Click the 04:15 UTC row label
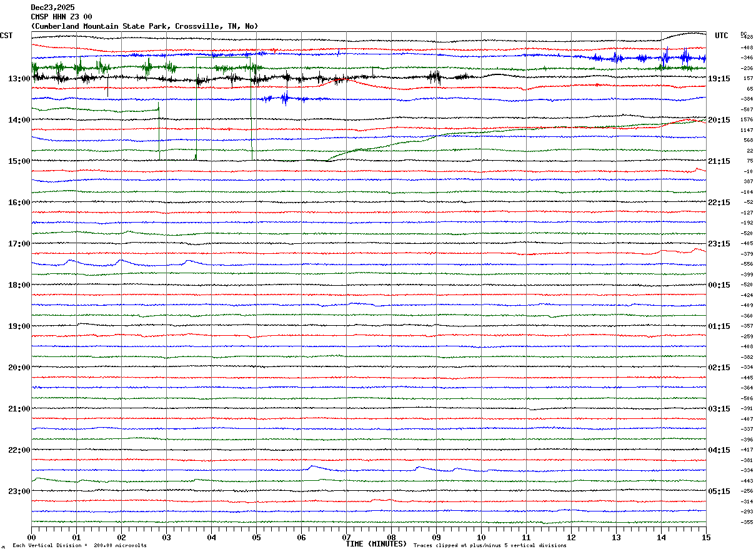This screenshot has height=554, width=756. 719,450
